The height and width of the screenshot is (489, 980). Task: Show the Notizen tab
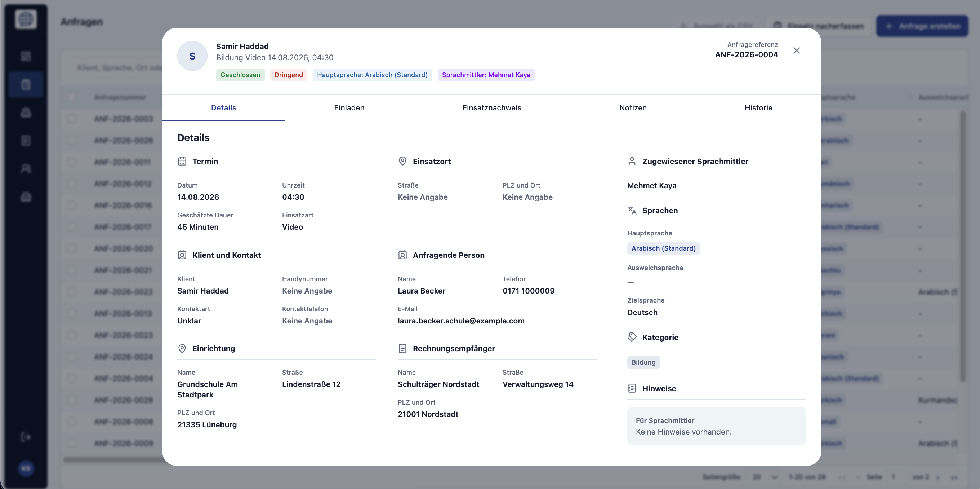point(633,108)
